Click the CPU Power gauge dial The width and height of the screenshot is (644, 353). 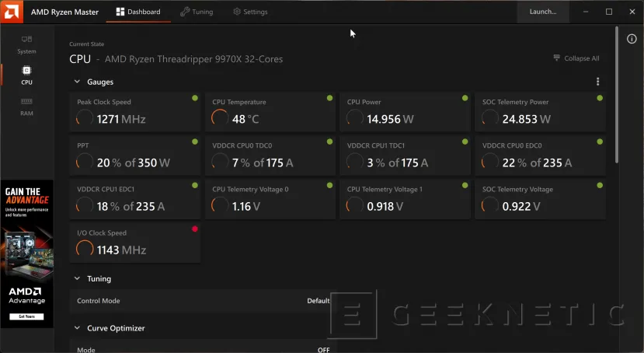pos(355,118)
